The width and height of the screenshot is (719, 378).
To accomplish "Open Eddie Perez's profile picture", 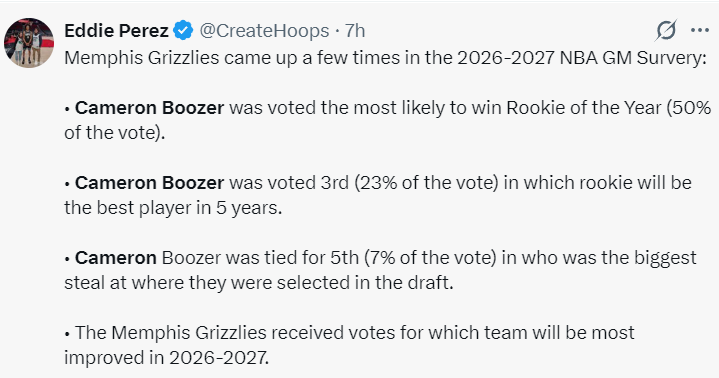I will [x=29, y=43].
